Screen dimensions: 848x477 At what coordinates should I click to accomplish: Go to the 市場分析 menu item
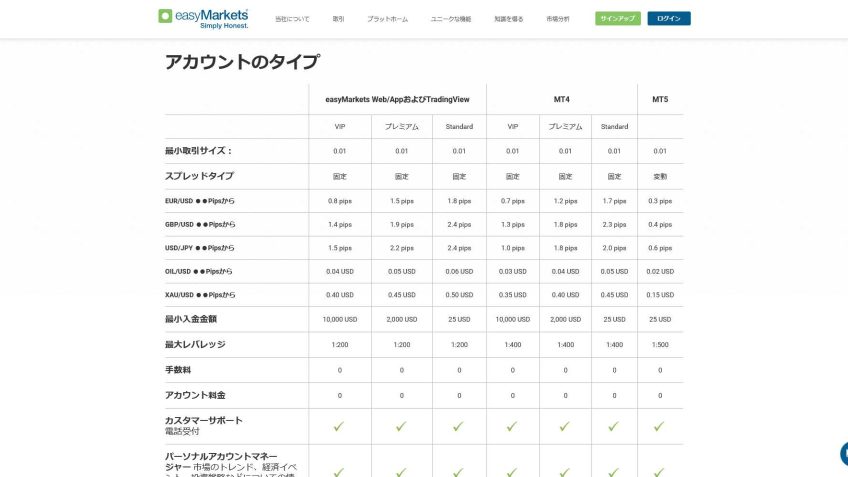pos(559,19)
